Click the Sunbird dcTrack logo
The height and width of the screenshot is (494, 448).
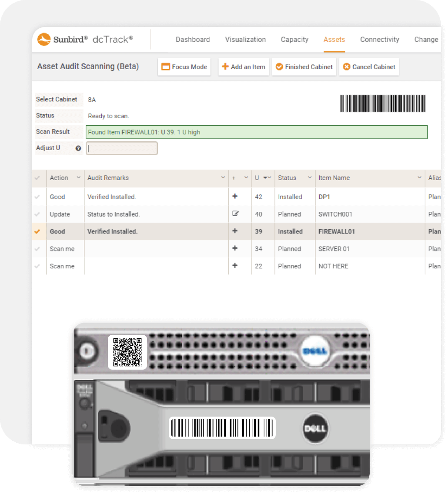point(85,40)
